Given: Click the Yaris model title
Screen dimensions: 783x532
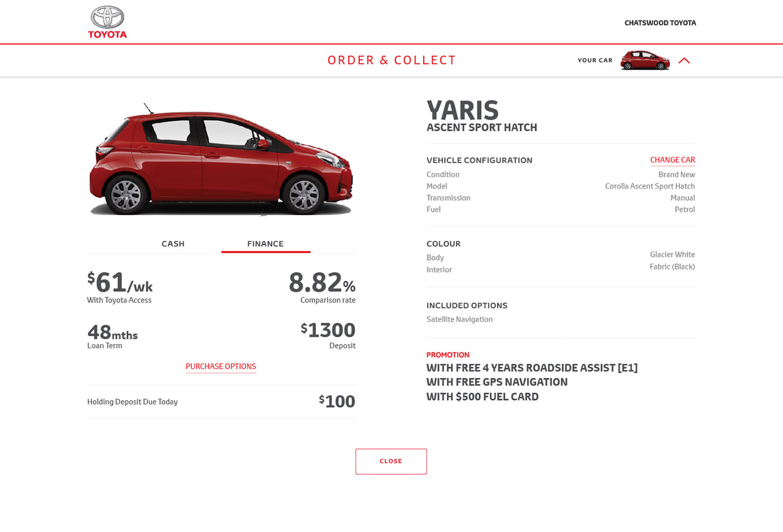Looking at the screenshot, I should (463, 111).
